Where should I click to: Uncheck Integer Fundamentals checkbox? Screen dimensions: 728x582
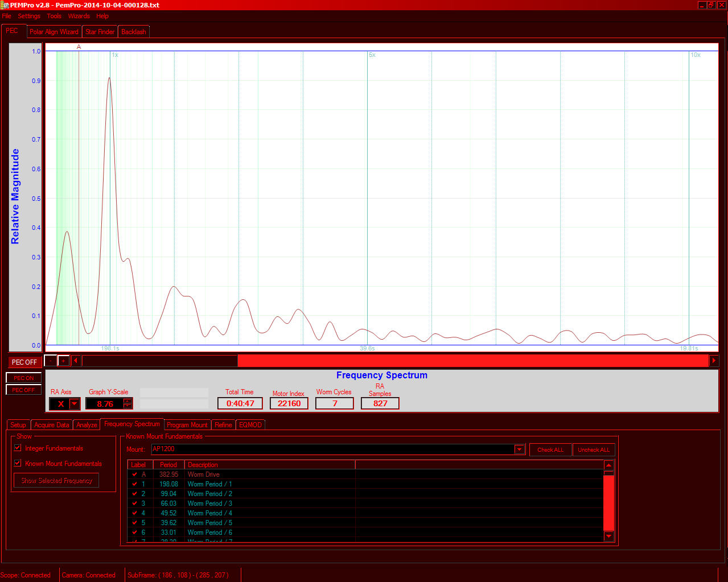(x=18, y=448)
